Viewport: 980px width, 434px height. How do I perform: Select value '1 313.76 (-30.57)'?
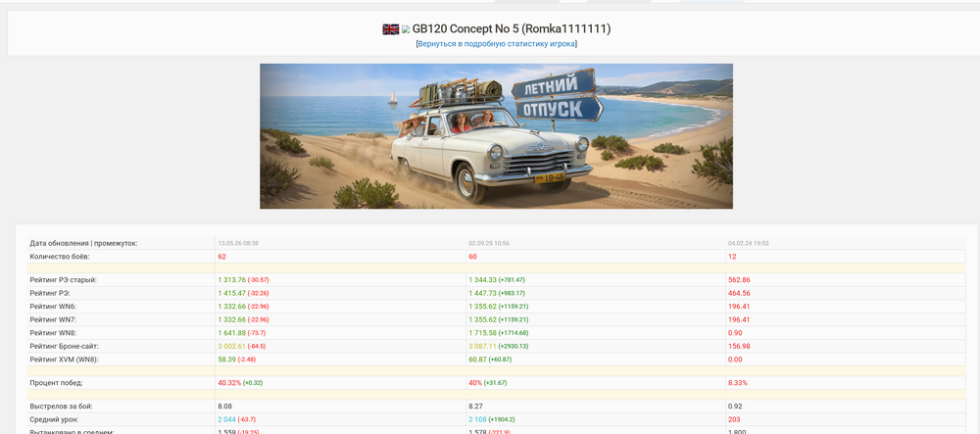coord(244,280)
